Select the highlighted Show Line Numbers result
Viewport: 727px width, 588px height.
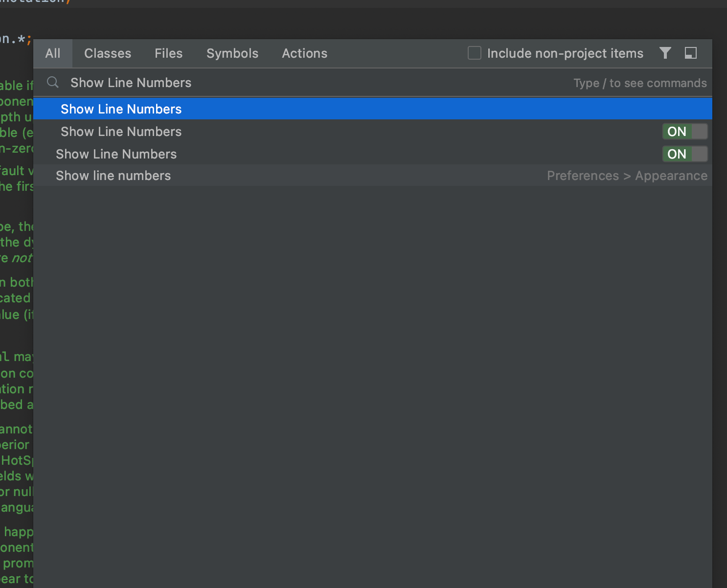coord(121,109)
